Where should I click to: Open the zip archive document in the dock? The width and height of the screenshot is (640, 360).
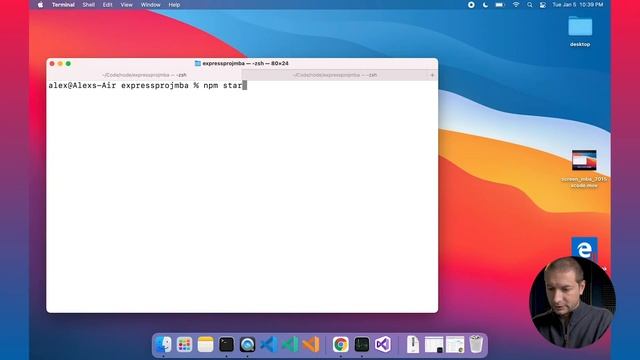tap(413, 344)
